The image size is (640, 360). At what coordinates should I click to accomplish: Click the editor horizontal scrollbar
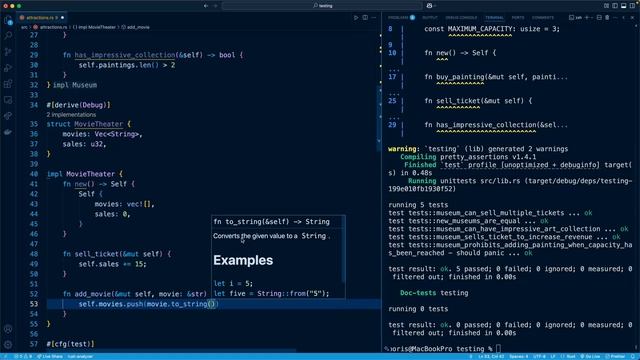coord(171,351)
